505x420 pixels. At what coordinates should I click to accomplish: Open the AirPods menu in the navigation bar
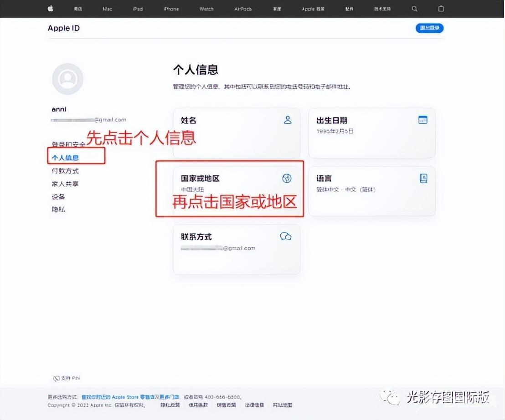242,9
